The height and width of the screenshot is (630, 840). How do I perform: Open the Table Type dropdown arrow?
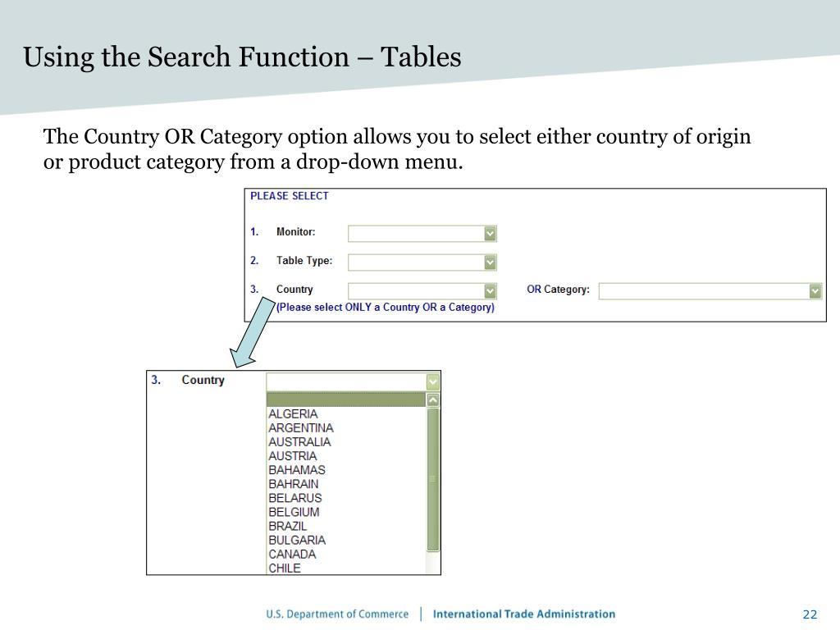tap(490, 262)
